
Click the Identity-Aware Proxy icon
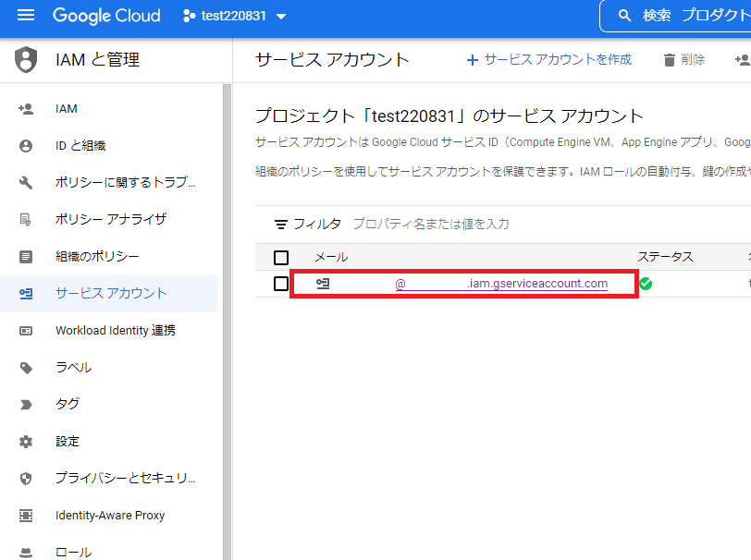[26, 515]
